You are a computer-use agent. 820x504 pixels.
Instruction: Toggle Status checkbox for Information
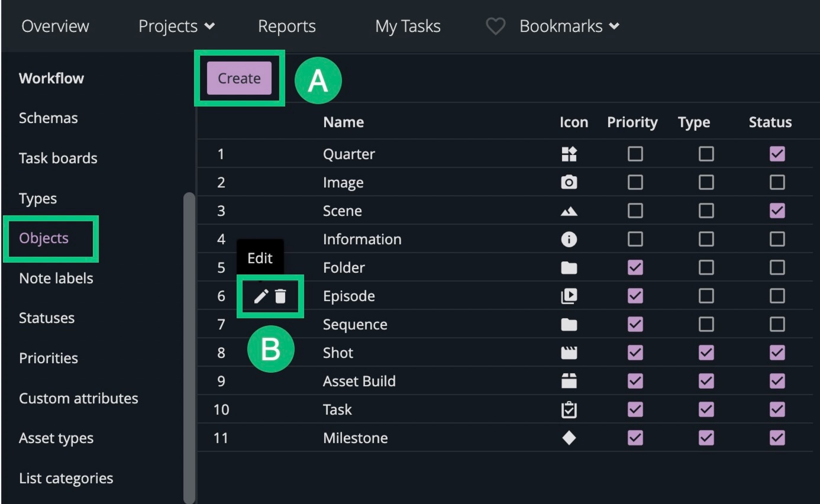pyautogui.click(x=777, y=239)
